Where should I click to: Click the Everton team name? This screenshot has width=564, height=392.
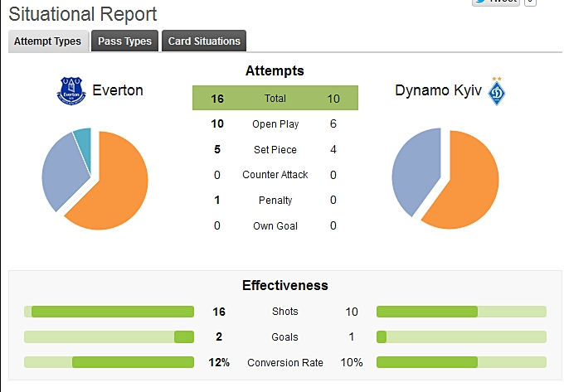coord(118,90)
